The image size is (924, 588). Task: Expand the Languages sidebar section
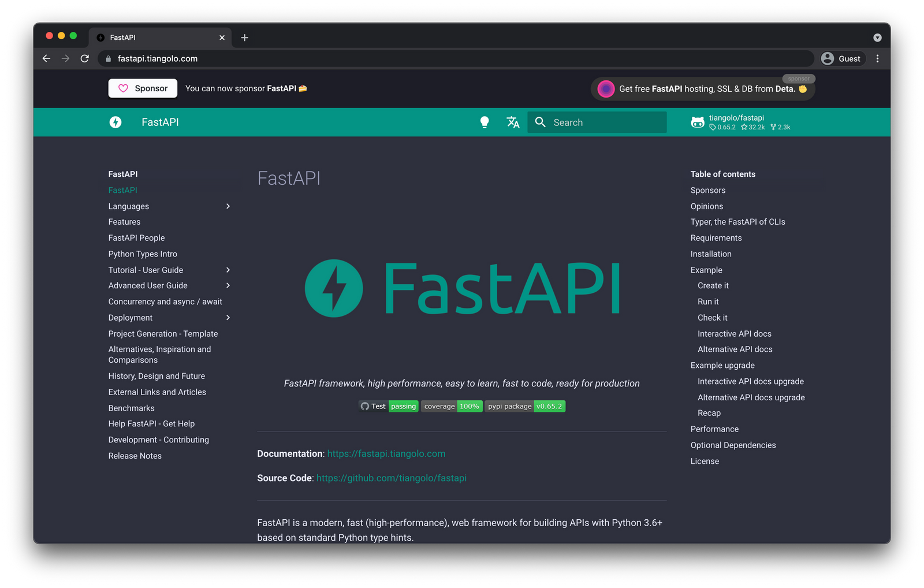[x=228, y=206]
